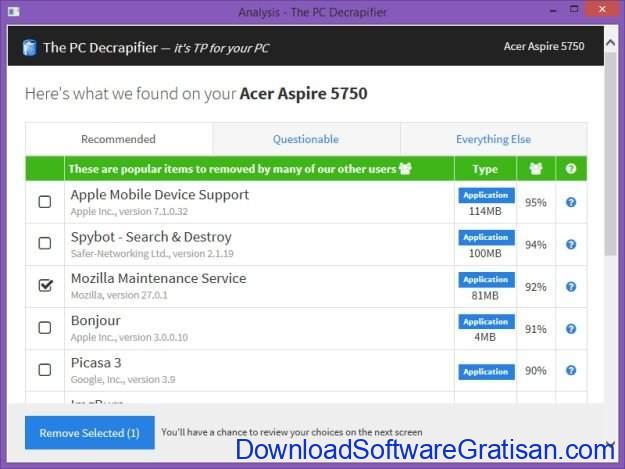Click the 90% value for Picasa 3
625x469 pixels.
point(536,371)
